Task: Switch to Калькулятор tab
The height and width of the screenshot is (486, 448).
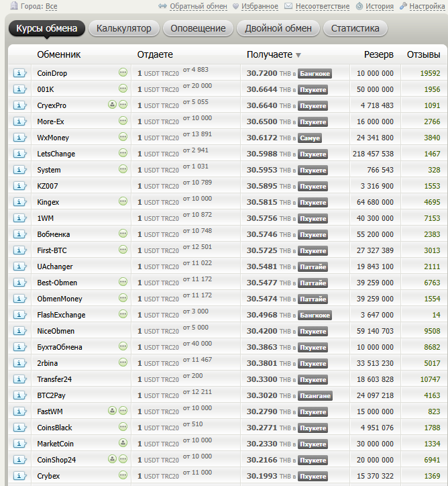Action: (x=124, y=28)
